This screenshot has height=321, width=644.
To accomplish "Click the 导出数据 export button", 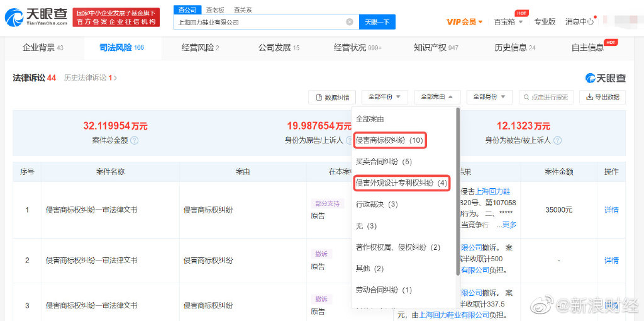I will [x=602, y=98].
